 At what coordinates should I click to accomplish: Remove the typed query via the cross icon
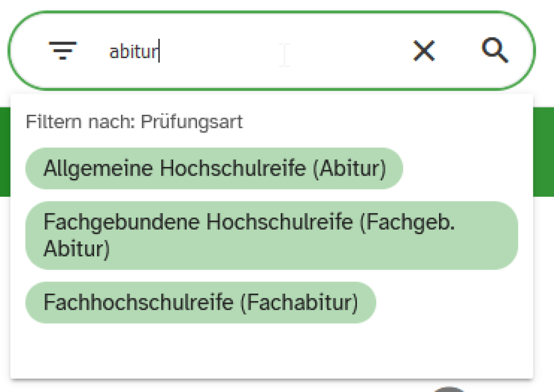424,50
